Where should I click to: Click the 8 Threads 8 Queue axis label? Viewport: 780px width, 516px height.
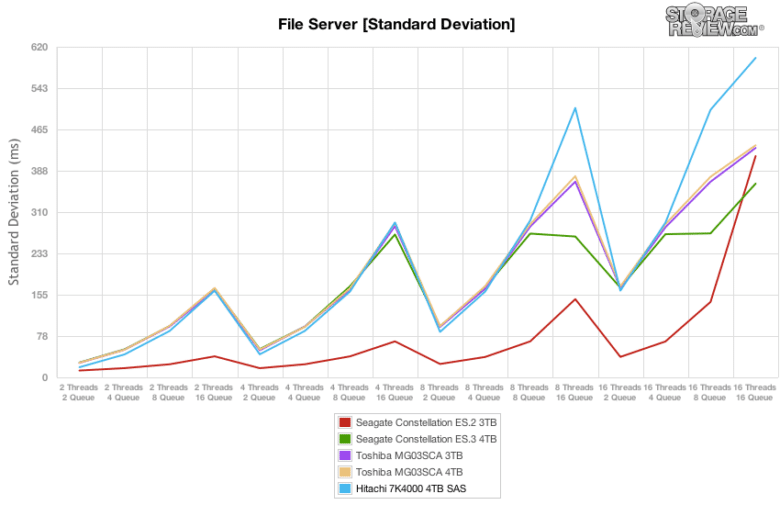pyautogui.click(x=529, y=392)
